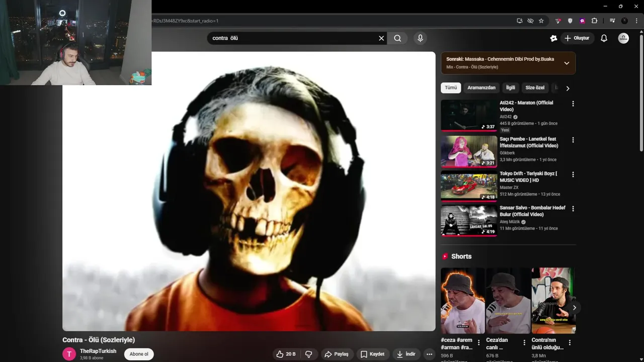Click the crossed-out eye icon in address bar
The image size is (644, 362).
(x=530, y=21)
